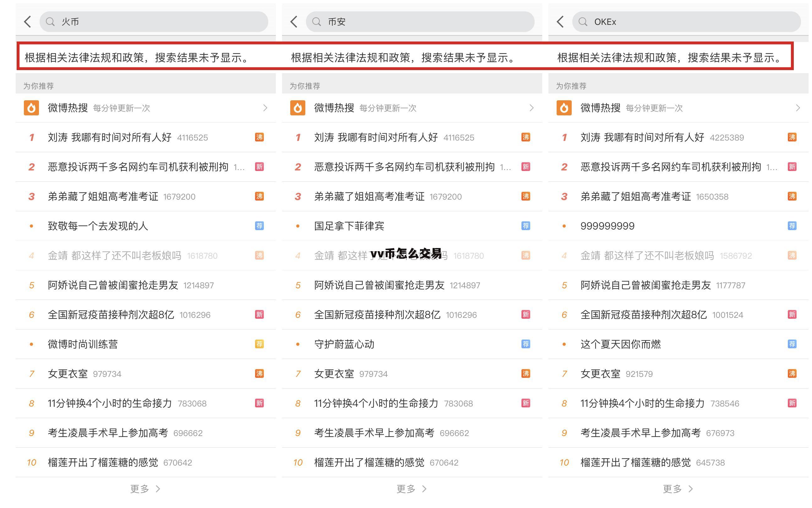The height and width of the screenshot is (508, 812).
Task: Click 荐 badge beside 999999999
Action: (792, 226)
